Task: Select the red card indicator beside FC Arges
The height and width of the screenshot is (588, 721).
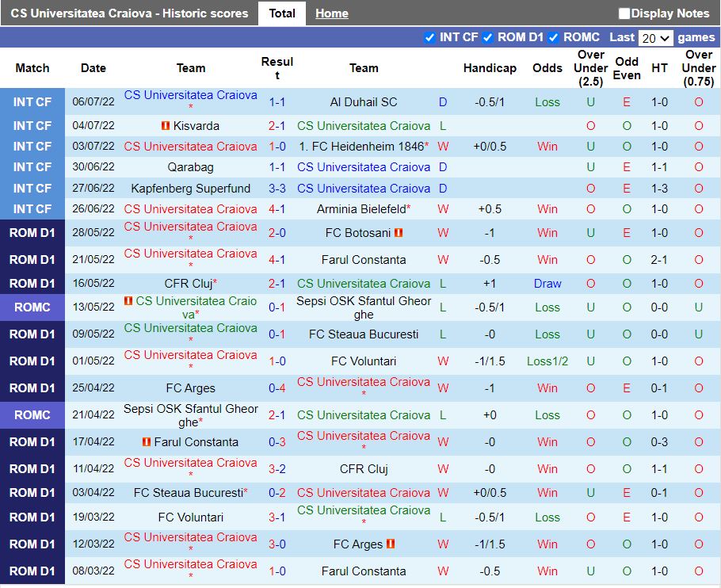Action: click(391, 544)
